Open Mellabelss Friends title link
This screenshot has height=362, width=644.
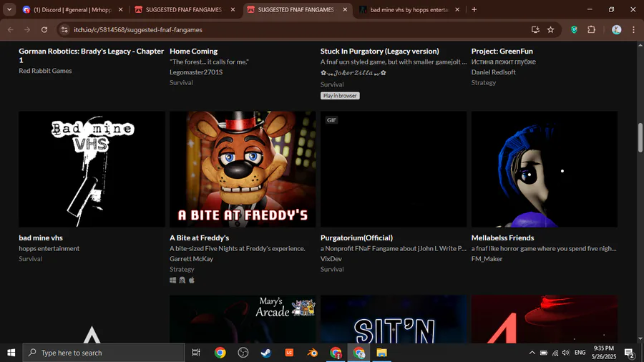coord(503,238)
